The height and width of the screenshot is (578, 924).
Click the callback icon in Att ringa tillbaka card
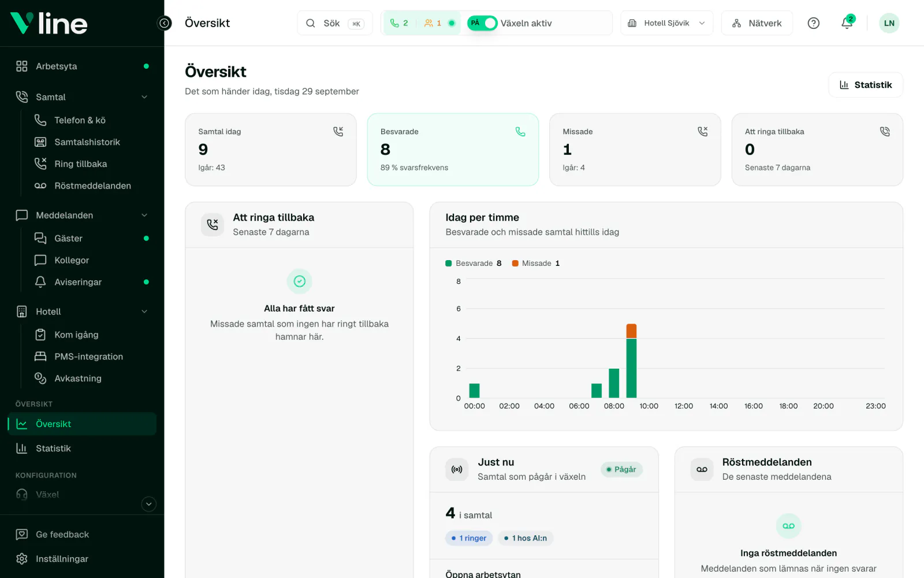coord(885,132)
